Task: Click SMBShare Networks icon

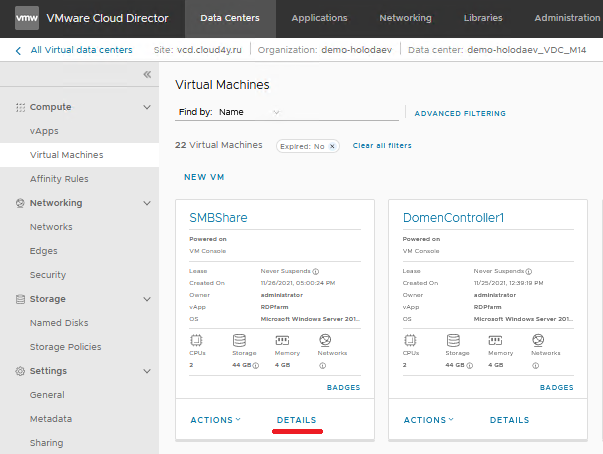Action: 325,340
